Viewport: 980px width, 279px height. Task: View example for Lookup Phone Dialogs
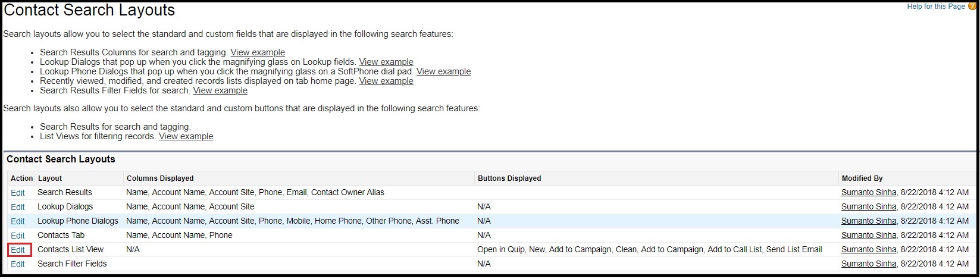pyautogui.click(x=443, y=71)
